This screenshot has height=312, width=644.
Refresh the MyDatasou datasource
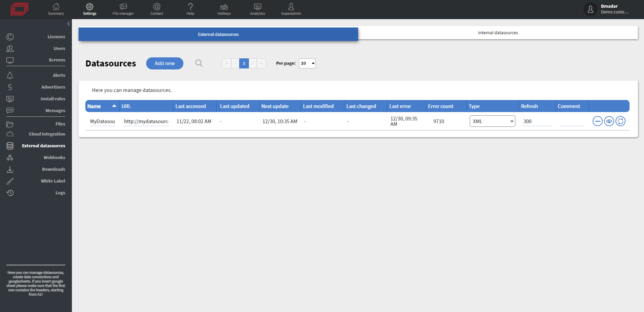point(620,121)
